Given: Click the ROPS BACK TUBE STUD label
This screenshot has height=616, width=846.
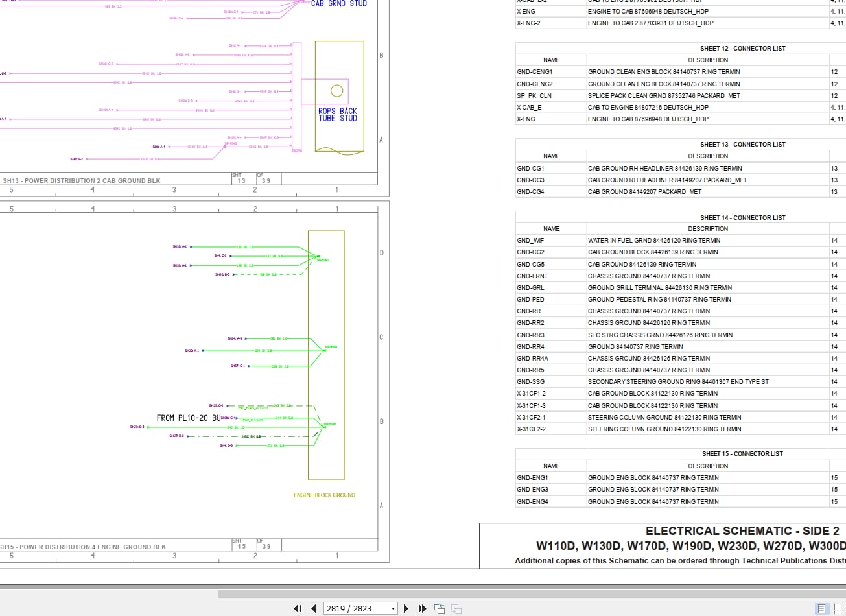Looking at the screenshot, I should [338, 115].
